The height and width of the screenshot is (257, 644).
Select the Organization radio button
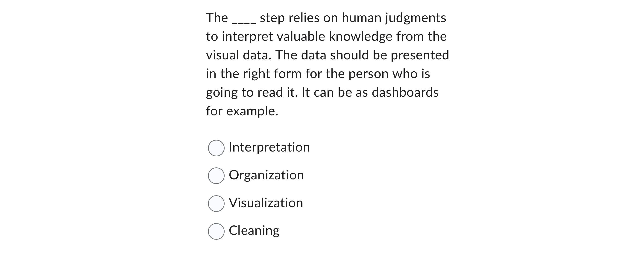217,176
